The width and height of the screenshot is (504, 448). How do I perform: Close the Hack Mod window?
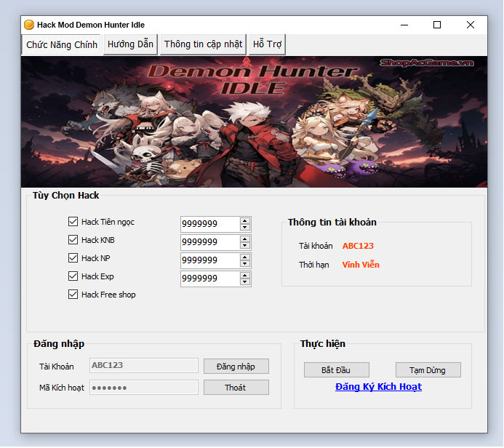pos(471,25)
